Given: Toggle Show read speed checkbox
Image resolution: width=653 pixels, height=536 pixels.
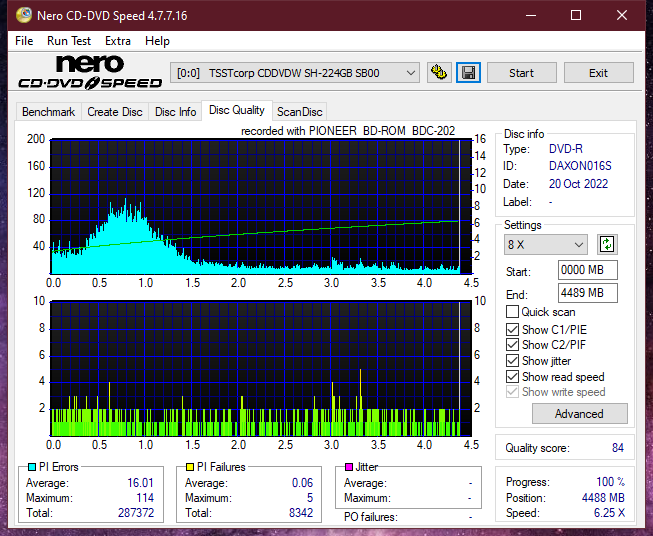Looking at the screenshot, I should [512, 376].
